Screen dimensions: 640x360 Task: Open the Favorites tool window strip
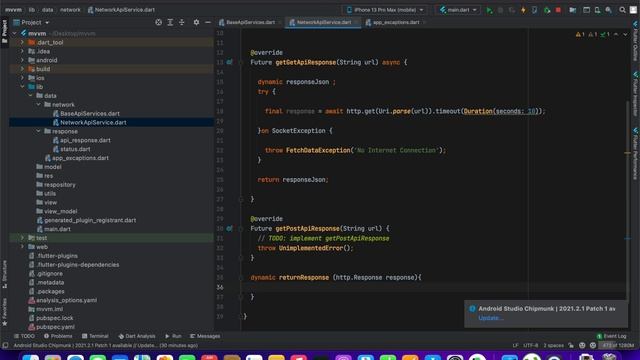pos(4,312)
